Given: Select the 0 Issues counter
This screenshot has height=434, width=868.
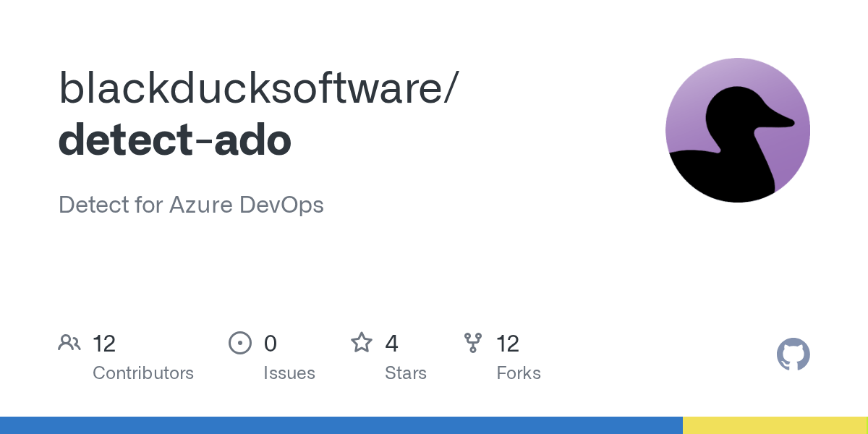Looking at the screenshot, I should (271, 343).
